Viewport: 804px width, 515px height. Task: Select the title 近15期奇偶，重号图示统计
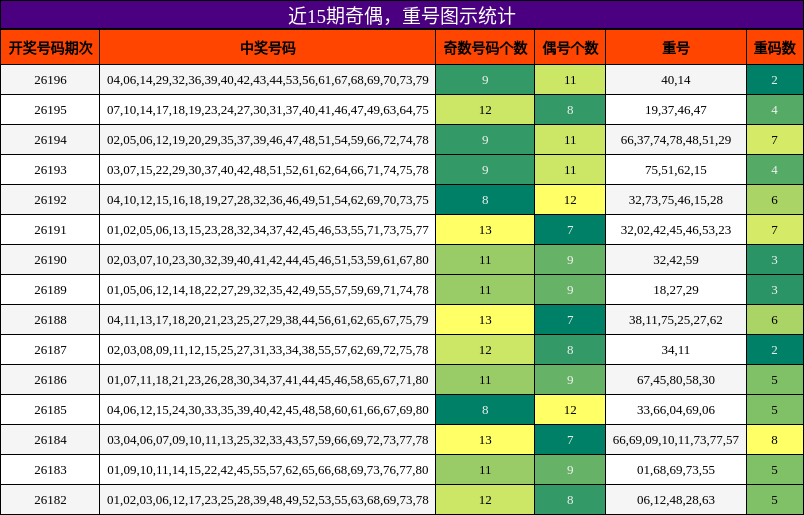coord(401,15)
